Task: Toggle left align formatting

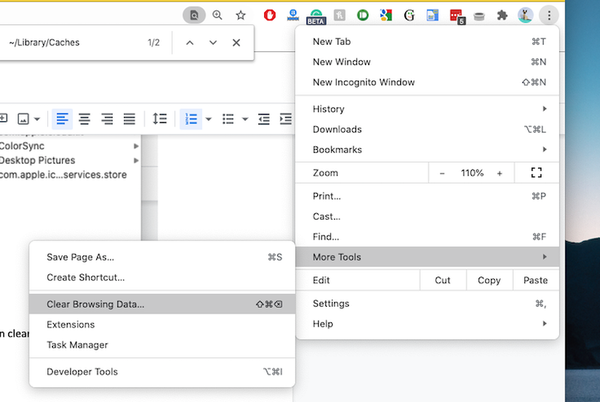Action: point(63,119)
